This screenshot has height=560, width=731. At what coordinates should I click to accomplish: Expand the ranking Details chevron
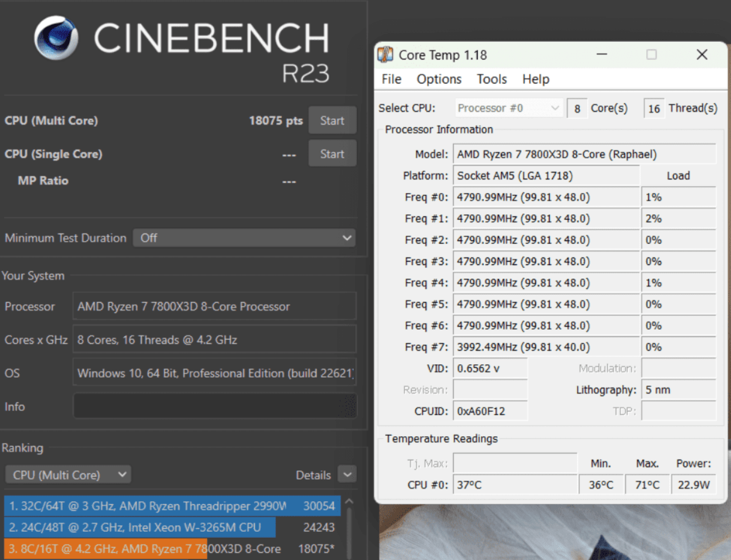click(x=347, y=475)
